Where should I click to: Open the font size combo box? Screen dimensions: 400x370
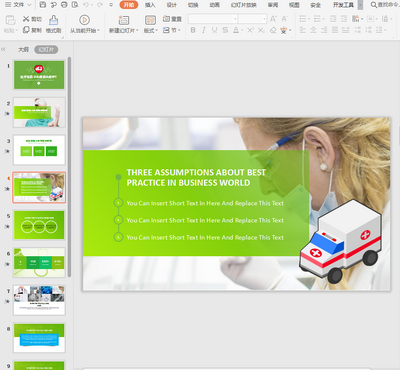[x=253, y=19]
